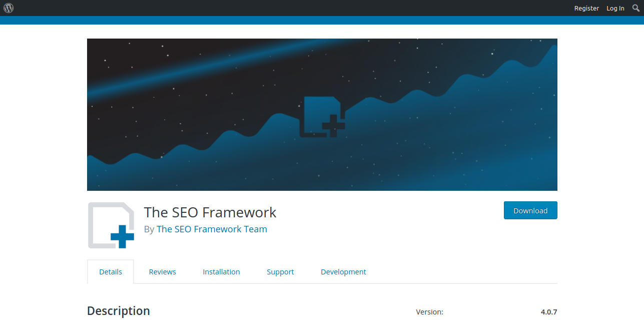This screenshot has height=320, width=644.
Task: Click the version value 4.0.7
Action: [x=549, y=311]
